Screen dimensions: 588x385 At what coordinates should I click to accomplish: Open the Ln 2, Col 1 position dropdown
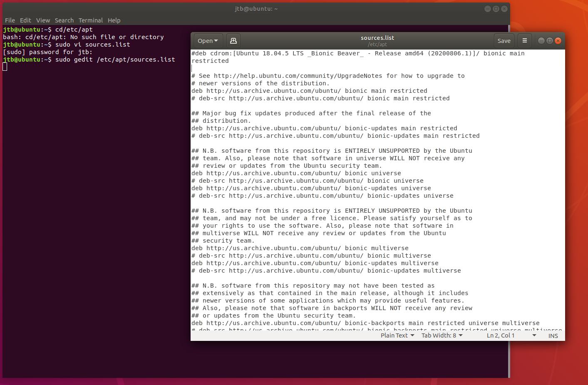[511, 335]
